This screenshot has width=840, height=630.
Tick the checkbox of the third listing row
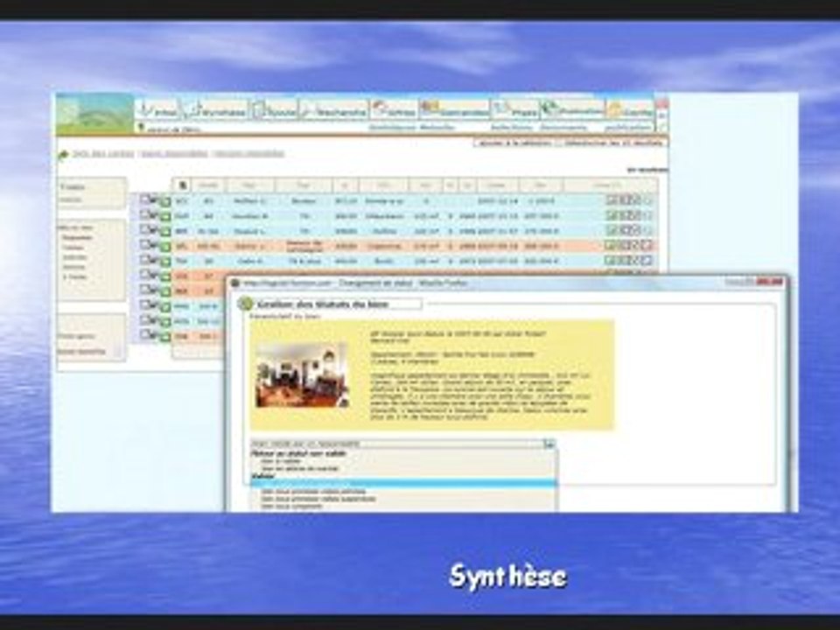pyautogui.click(x=144, y=230)
